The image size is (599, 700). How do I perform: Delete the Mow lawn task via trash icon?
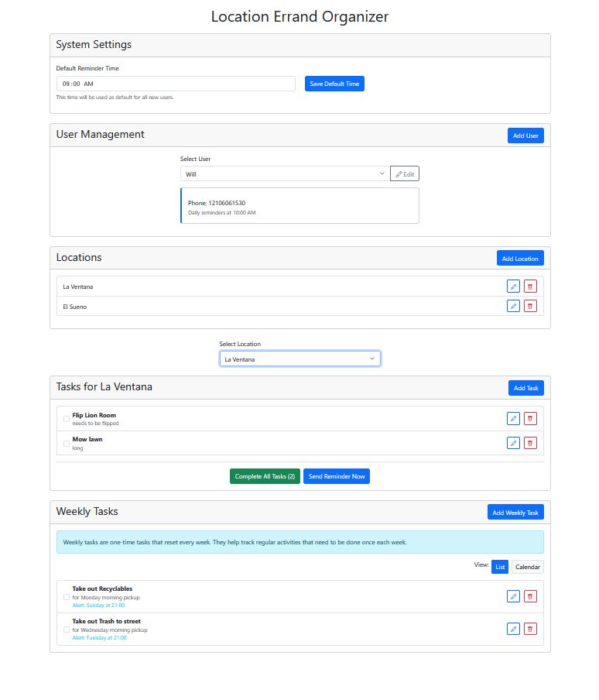pos(529,443)
